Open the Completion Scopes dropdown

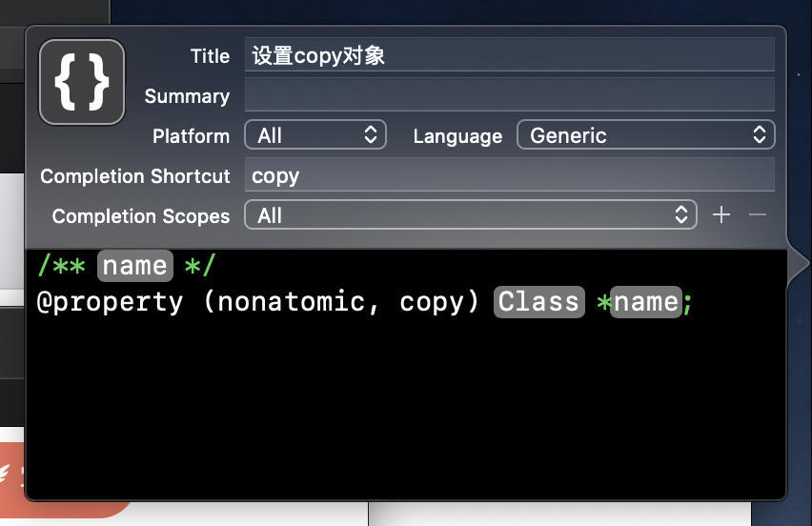pos(471,214)
